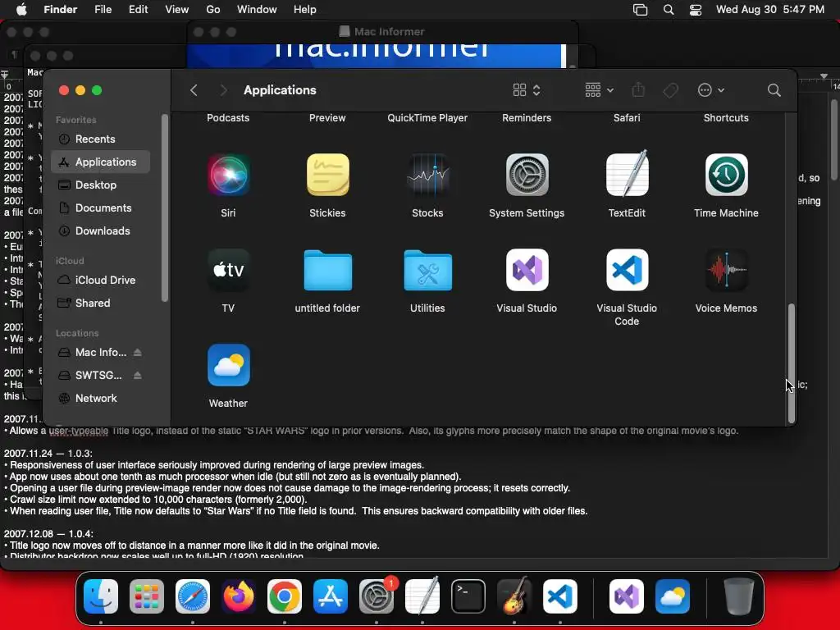Select Visual Studio Code app in Applications

tap(627, 270)
